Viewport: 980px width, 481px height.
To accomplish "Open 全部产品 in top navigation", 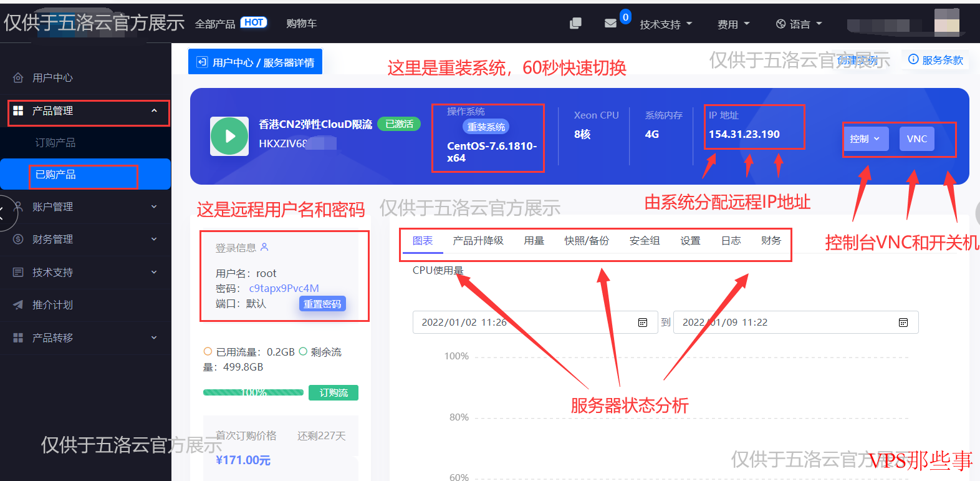I will click(x=215, y=24).
